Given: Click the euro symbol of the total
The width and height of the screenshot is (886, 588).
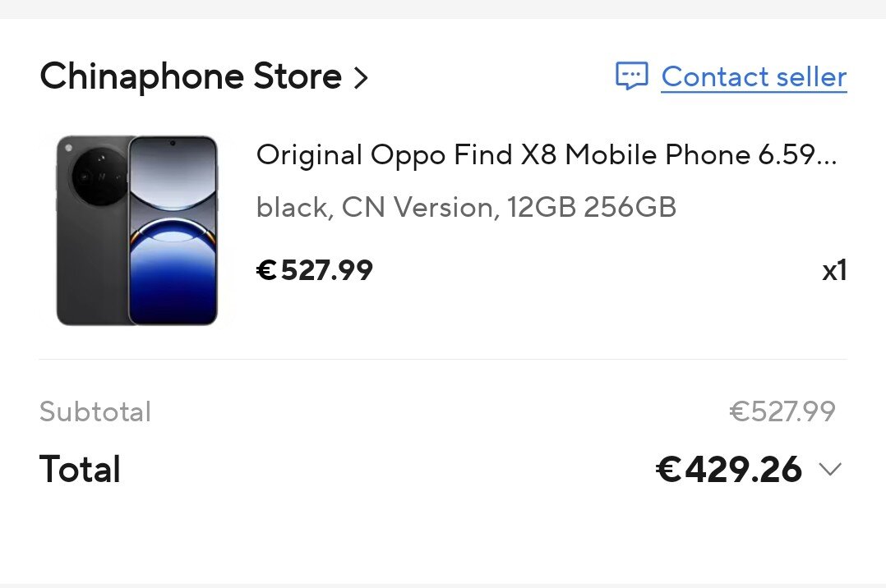Looking at the screenshot, I should pyautogui.click(x=667, y=470).
